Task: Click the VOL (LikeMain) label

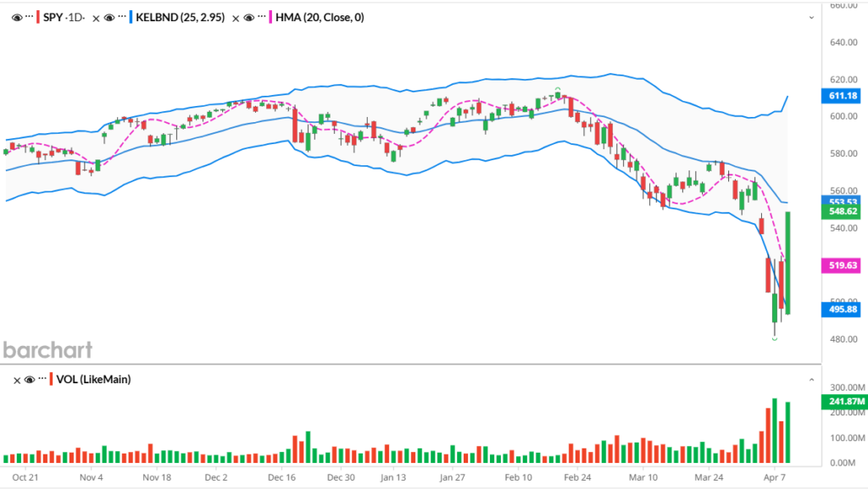Action: 94,380
